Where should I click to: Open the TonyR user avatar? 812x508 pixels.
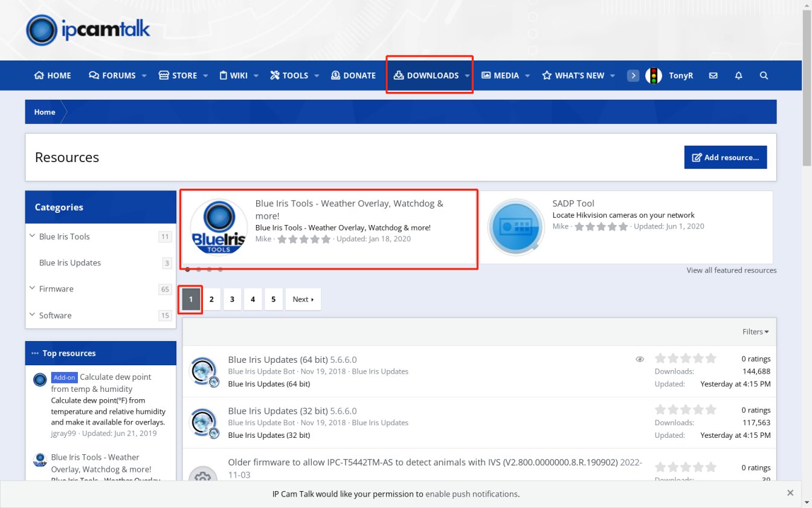[x=654, y=76]
